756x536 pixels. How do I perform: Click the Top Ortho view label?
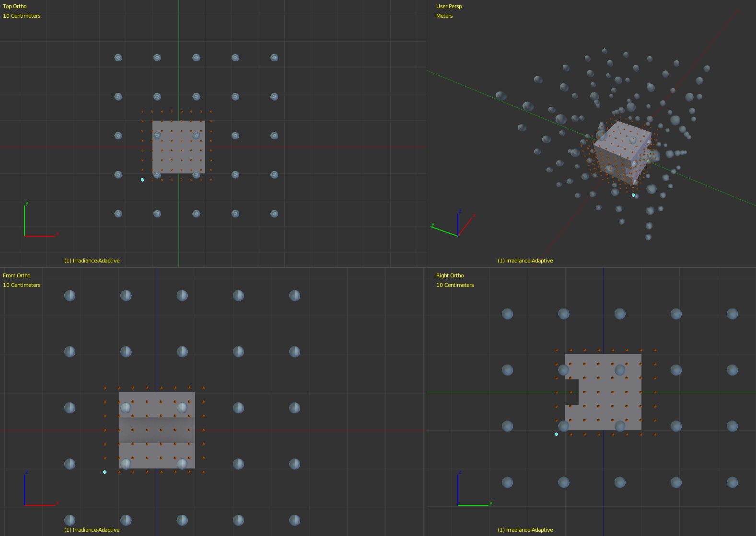click(15, 6)
